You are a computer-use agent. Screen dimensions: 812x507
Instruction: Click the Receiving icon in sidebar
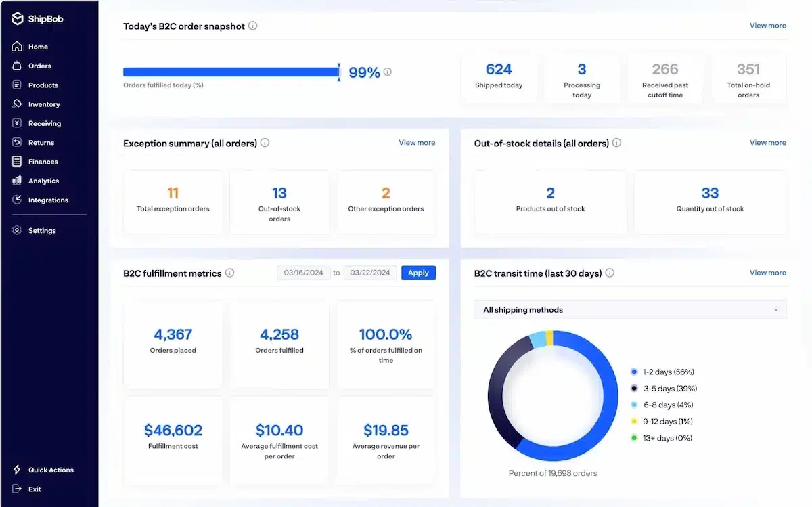coord(17,123)
